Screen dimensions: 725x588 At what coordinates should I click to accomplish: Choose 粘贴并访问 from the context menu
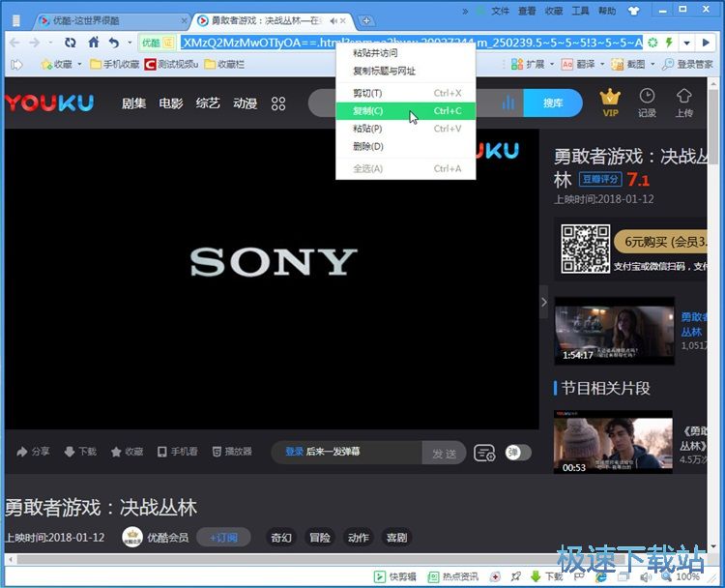[375, 53]
